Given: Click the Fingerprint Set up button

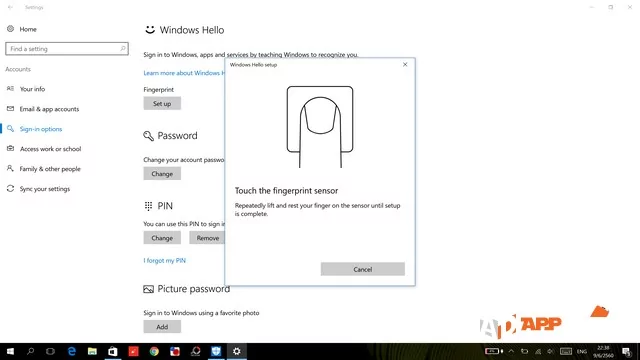Looking at the screenshot, I should click(x=162, y=103).
